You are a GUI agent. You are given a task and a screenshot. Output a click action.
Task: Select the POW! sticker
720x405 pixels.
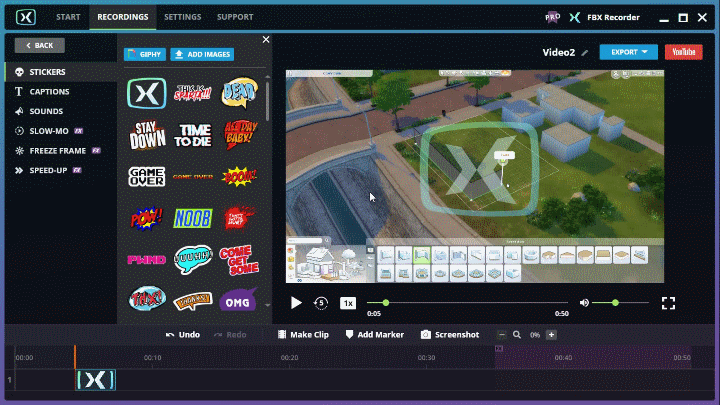point(146,219)
